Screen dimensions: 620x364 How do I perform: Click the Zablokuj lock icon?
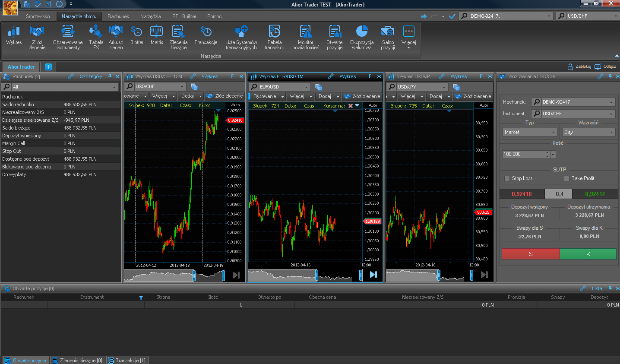tap(570, 66)
